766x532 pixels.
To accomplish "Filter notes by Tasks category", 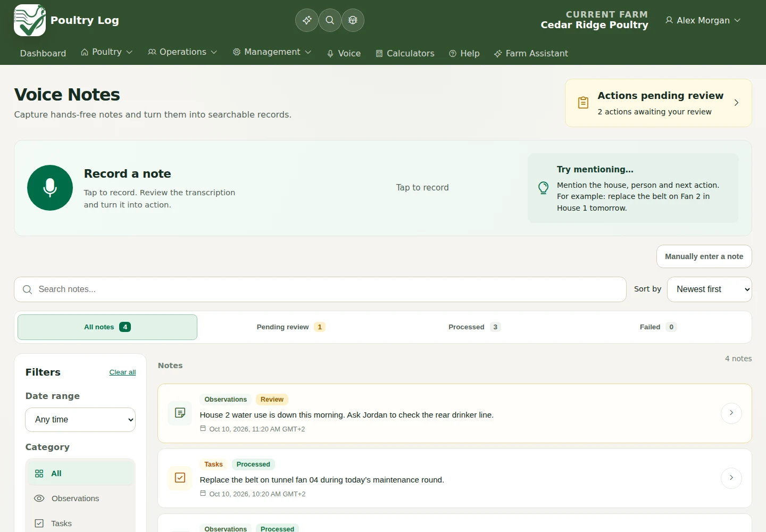I will pyautogui.click(x=80, y=523).
